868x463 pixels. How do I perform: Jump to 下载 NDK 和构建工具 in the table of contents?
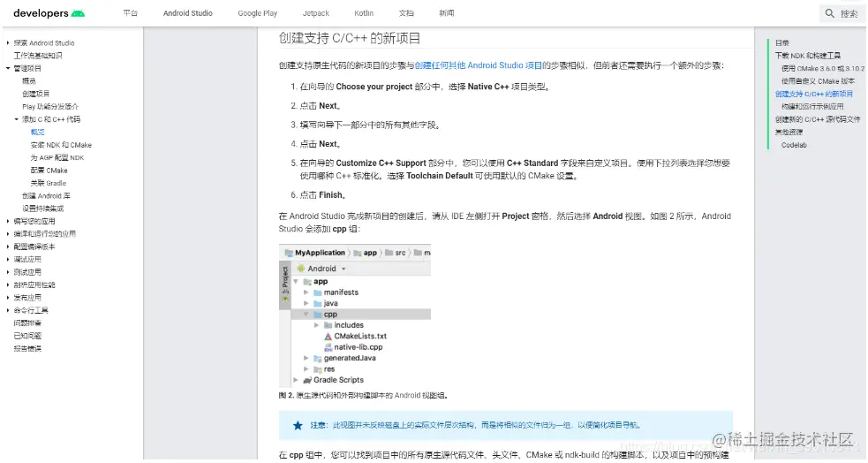click(x=808, y=56)
